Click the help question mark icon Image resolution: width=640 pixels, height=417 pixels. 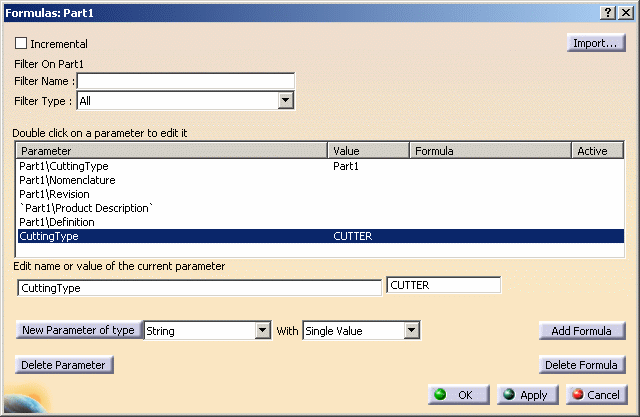click(607, 10)
